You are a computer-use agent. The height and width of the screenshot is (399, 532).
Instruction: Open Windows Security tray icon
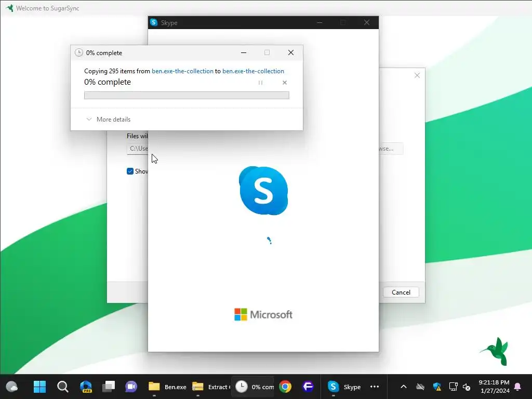[x=437, y=387]
